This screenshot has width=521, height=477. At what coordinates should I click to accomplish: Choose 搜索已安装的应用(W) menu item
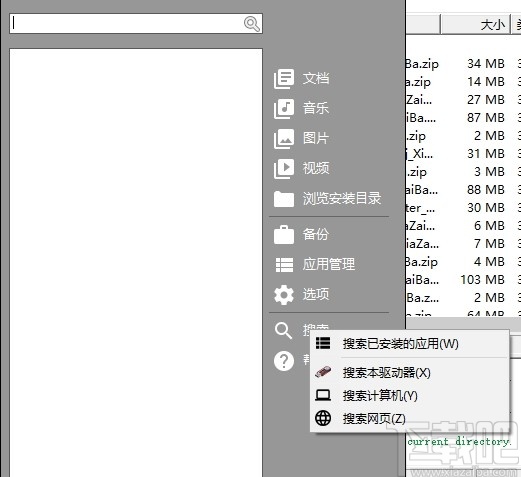point(410,344)
